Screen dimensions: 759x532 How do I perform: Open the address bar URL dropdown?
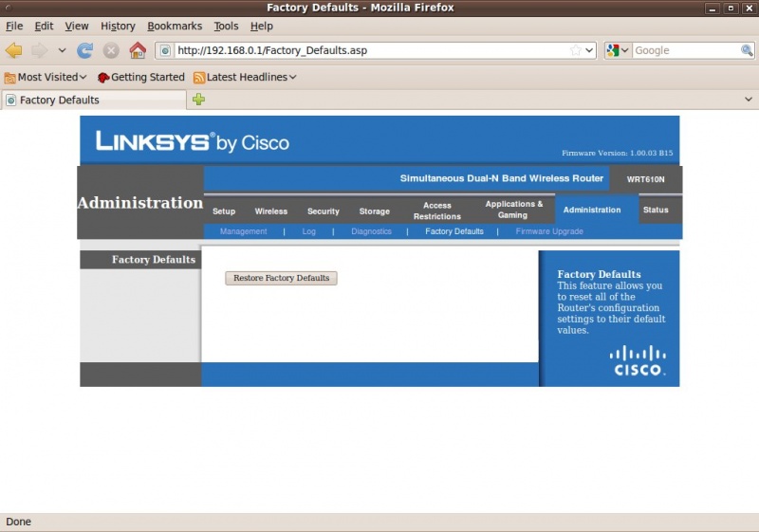pyautogui.click(x=589, y=50)
